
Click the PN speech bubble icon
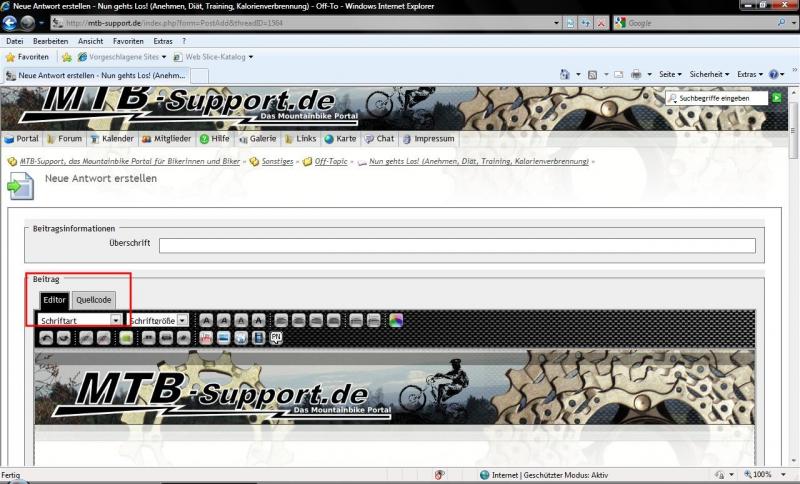tap(276, 338)
